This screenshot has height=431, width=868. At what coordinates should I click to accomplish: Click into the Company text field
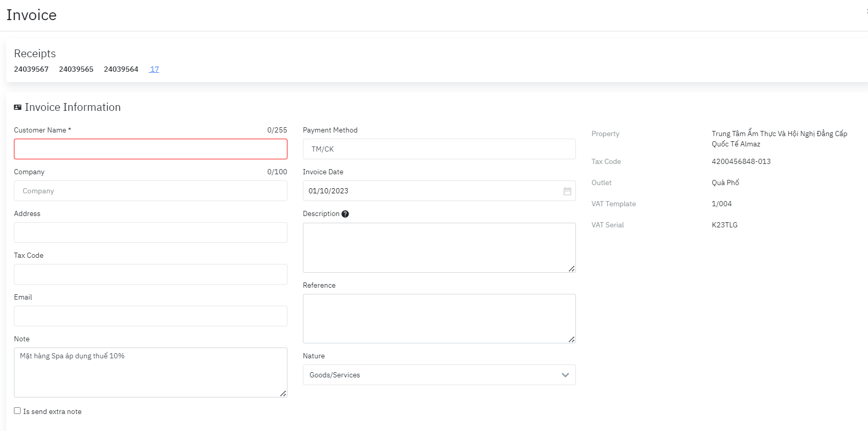click(x=150, y=191)
